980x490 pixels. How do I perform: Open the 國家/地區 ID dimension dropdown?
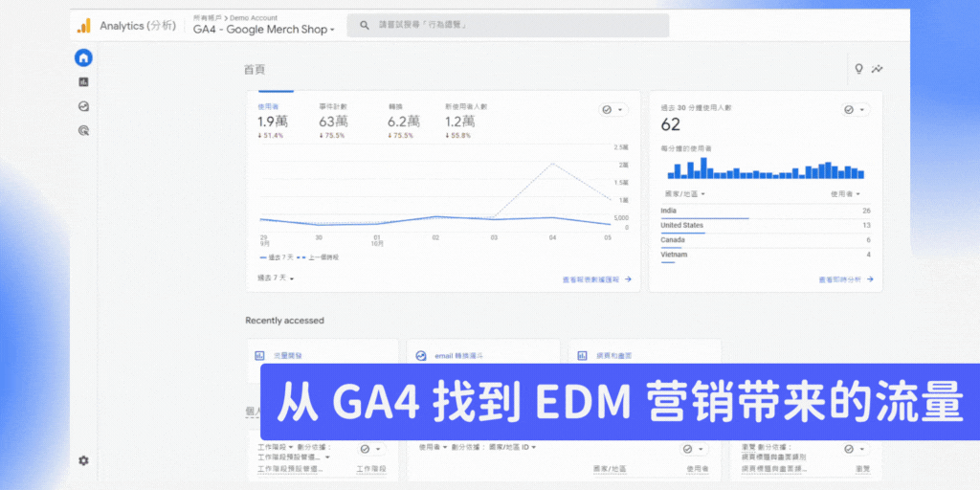point(512,448)
